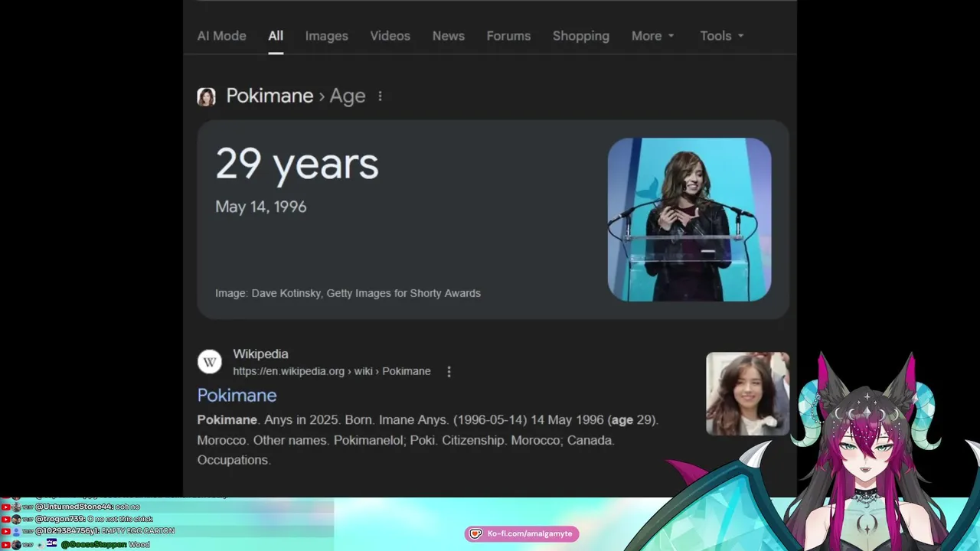Screen dimensions: 980x551
Task: Expand the Tools dropdown
Action: tap(722, 36)
